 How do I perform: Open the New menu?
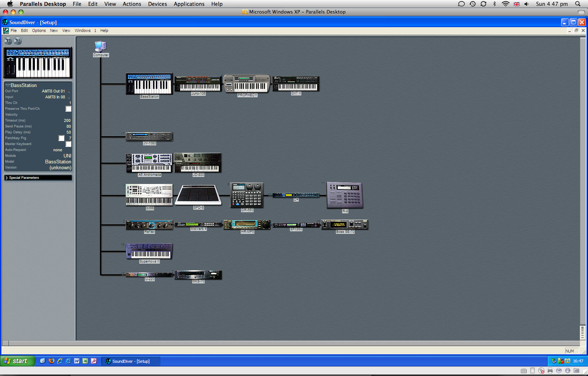click(54, 30)
